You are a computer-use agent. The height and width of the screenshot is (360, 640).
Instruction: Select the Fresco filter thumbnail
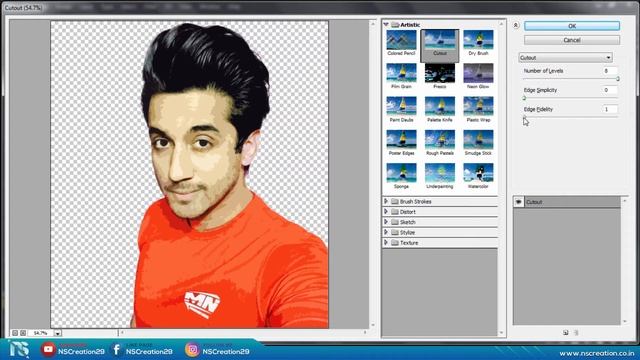[x=440, y=76]
